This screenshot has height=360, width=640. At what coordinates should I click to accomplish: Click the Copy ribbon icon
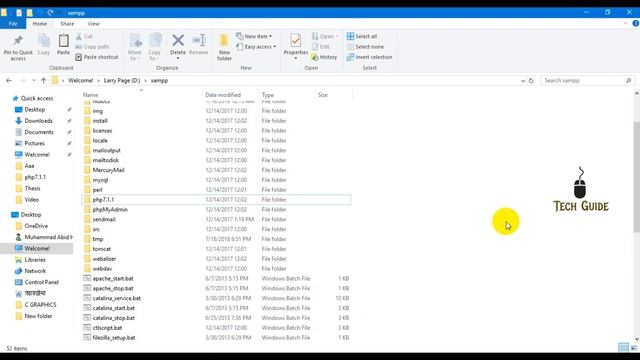tap(43, 45)
